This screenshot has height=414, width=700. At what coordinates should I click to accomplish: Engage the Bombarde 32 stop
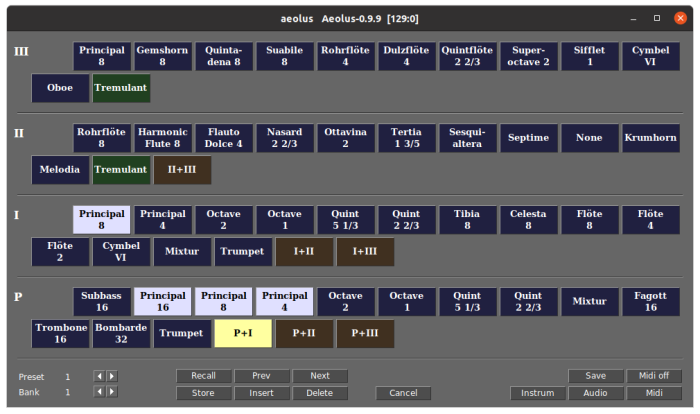[x=121, y=333]
